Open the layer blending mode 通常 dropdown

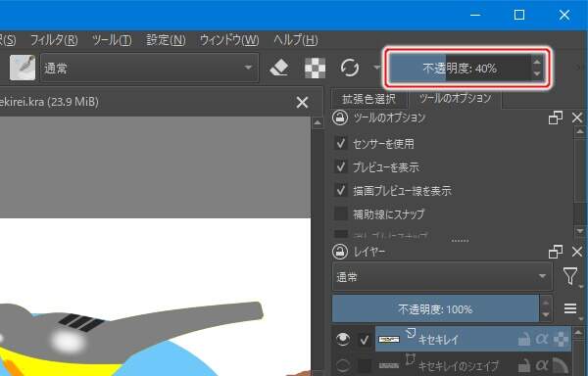[x=442, y=277]
